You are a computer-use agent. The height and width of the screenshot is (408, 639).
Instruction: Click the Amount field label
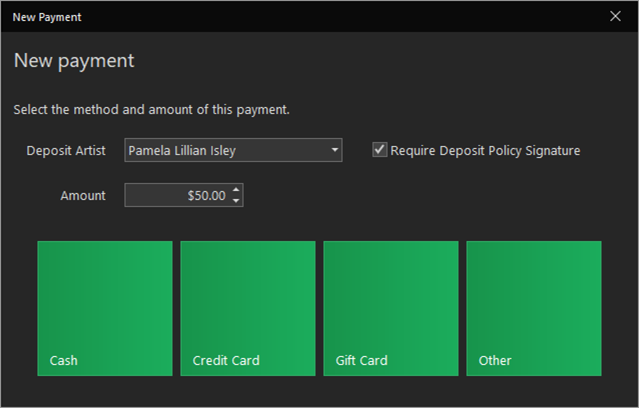[x=83, y=196]
